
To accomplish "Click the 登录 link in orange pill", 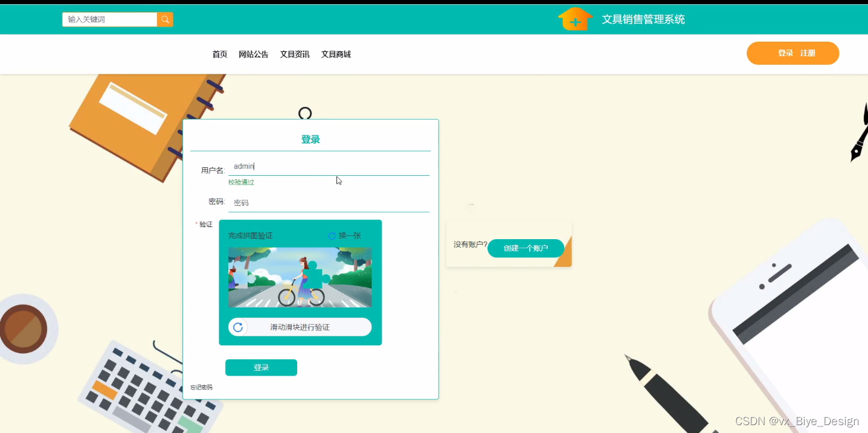I will pyautogui.click(x=785, y=53).
